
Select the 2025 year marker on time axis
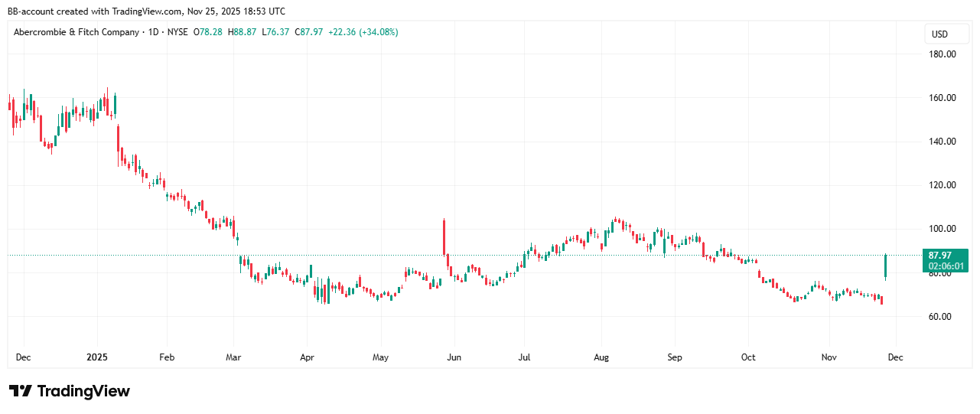point(97,357)
